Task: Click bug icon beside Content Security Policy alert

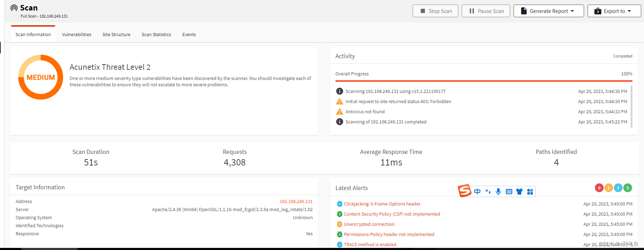Action: point(339,214)
